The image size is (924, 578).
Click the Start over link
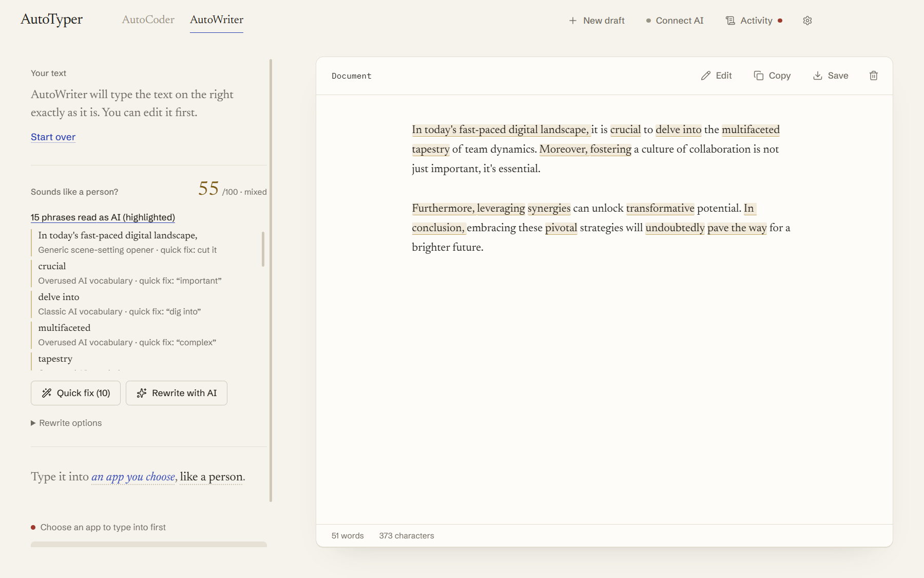click(x=53, y=137)
